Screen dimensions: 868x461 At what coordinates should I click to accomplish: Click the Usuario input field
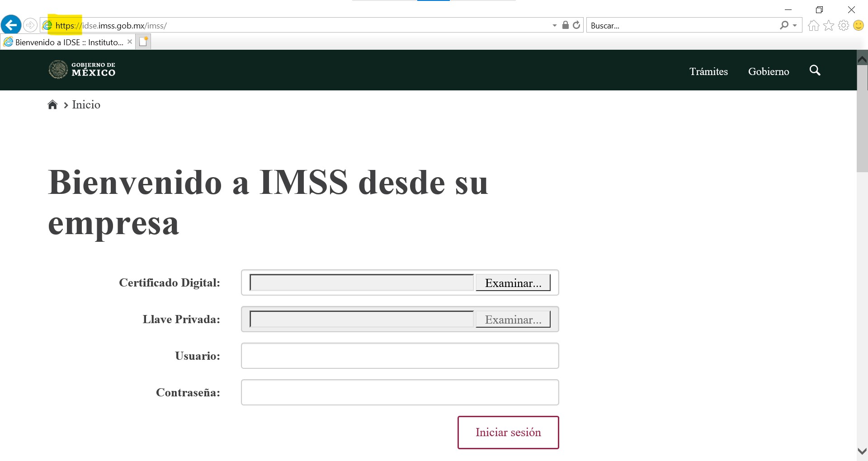pos(400,356)
